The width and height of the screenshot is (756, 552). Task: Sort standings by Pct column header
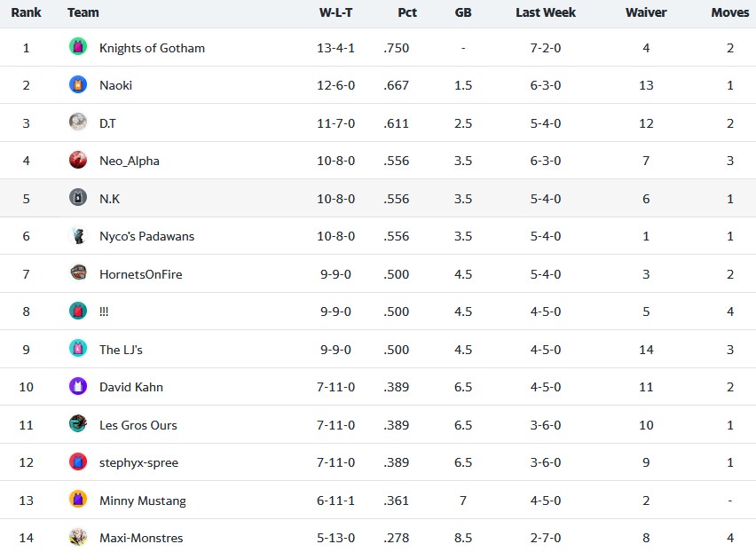(x=407, y=12)
